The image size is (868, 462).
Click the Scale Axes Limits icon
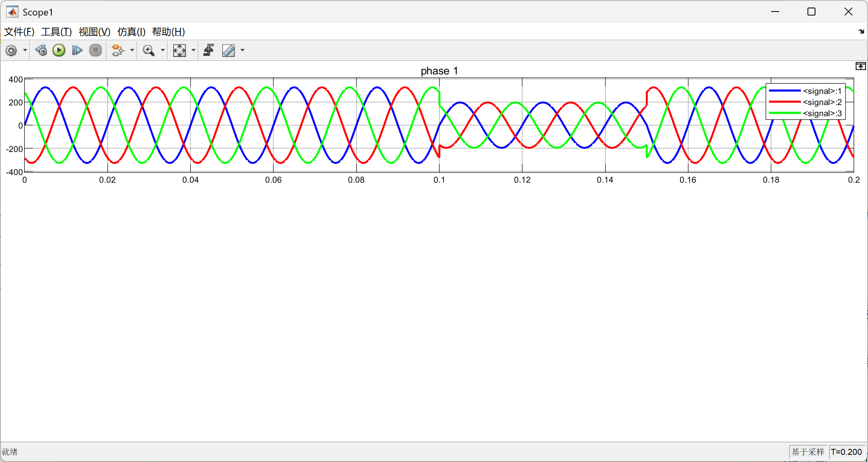click(180, 51)
